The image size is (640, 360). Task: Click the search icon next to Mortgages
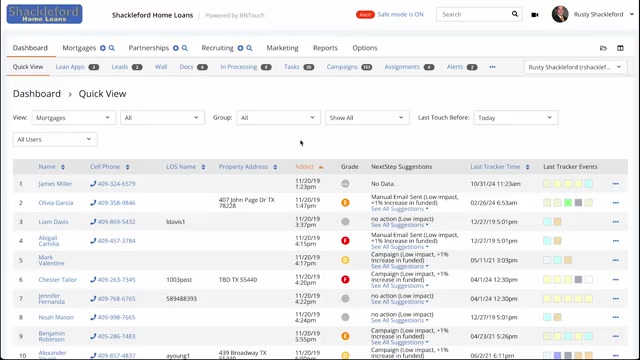point(112,48)
